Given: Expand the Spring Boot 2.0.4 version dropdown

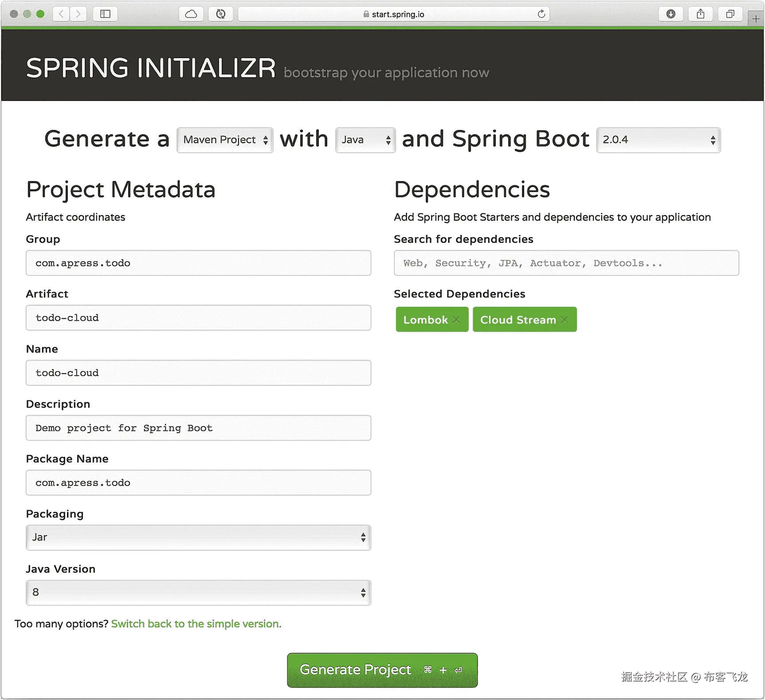Looking at the screenshot, I should [658, 140].
